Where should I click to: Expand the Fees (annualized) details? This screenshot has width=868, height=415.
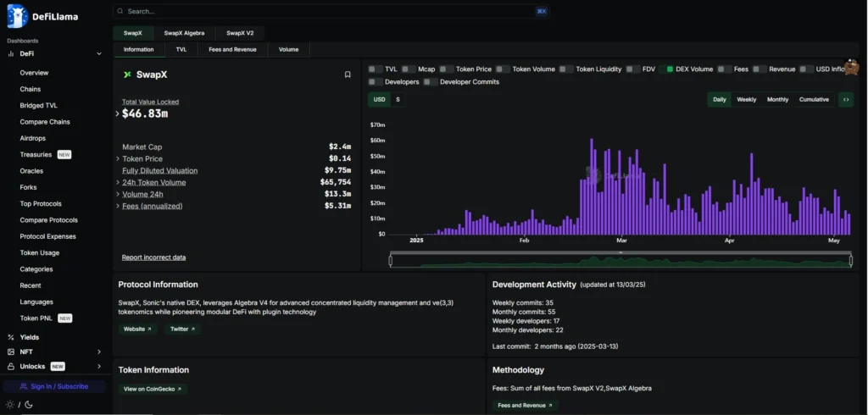pos(117,206)
